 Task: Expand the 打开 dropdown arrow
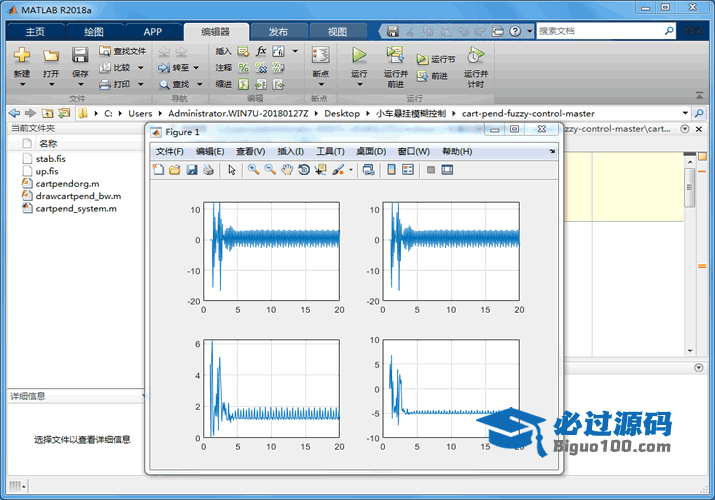coord(51,84)
